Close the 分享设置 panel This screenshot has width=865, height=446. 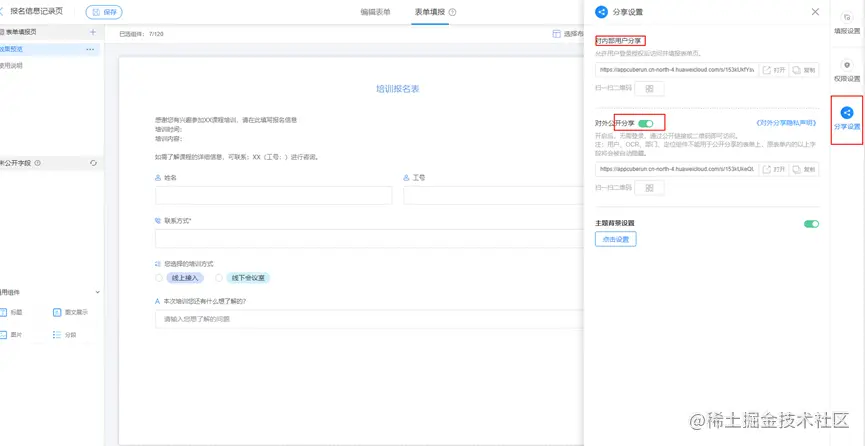click(x=815, y=12)
